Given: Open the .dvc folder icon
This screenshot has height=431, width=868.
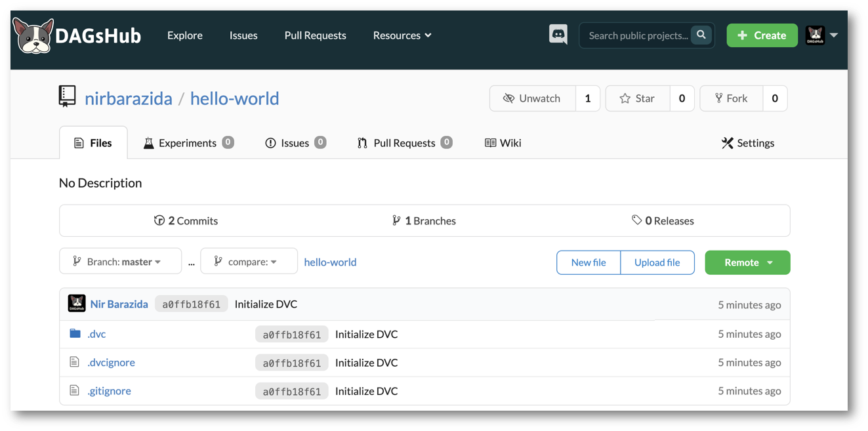Looking at the screenshot, I should [75, 334].
